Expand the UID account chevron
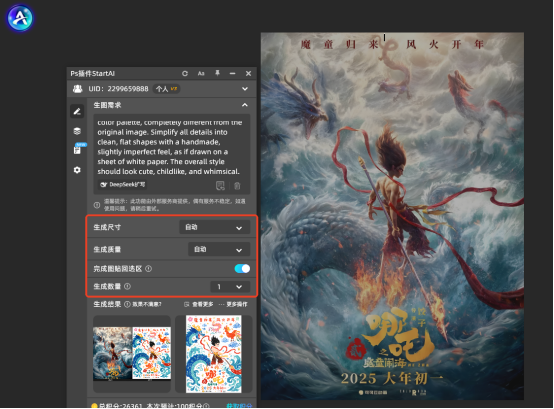 (245, 89)
